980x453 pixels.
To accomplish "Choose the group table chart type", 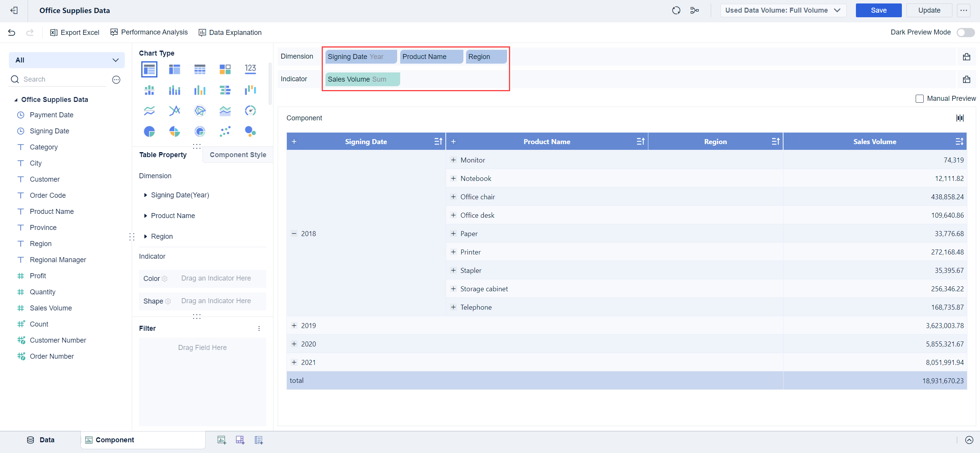I will [149, 69].
